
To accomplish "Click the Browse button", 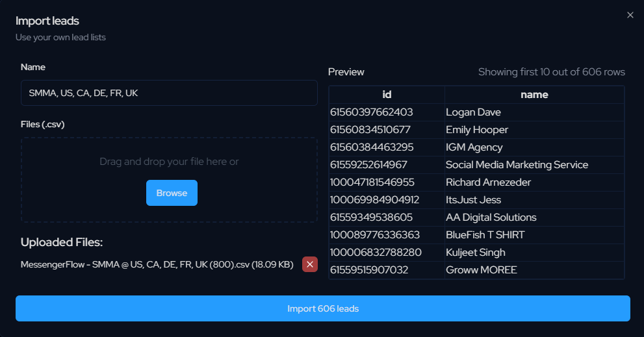I will point(172,193).
